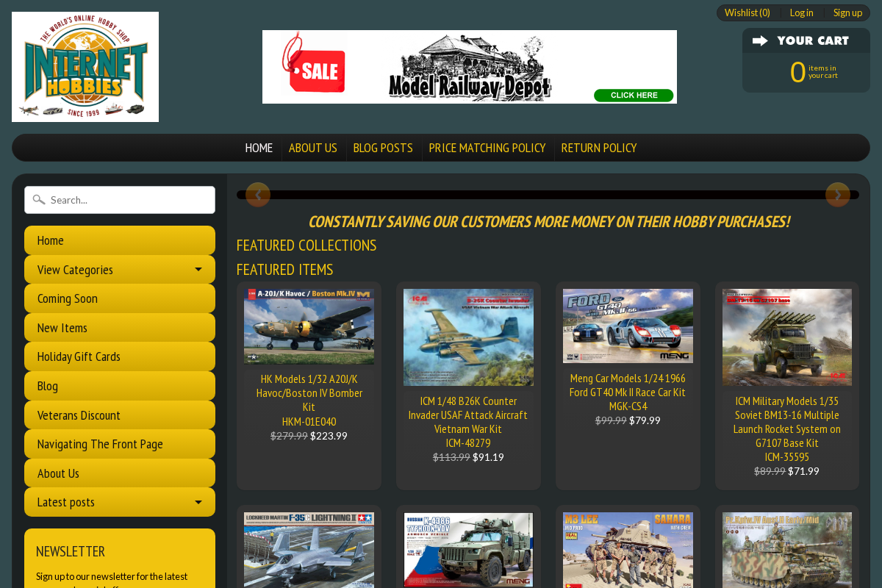Open the HK Models Havoc bomber kit thumbnail
This screenshot has width=882, height=588.
309,325
